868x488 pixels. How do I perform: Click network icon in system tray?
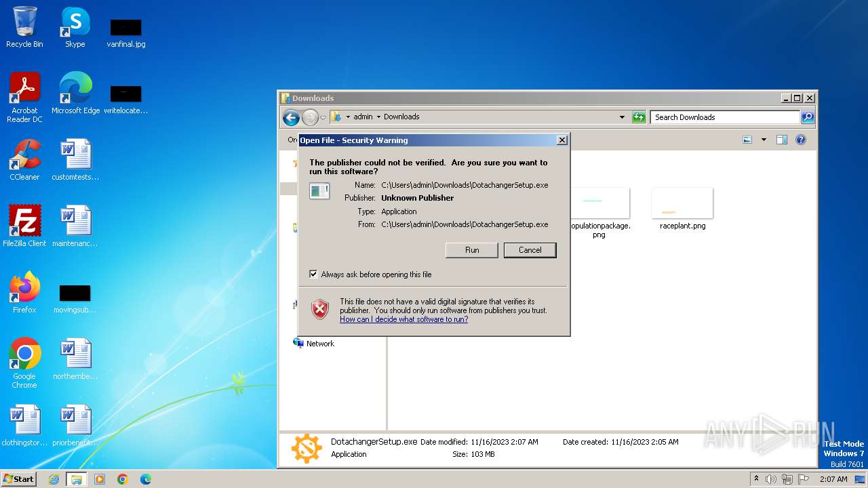pos(787,479)
